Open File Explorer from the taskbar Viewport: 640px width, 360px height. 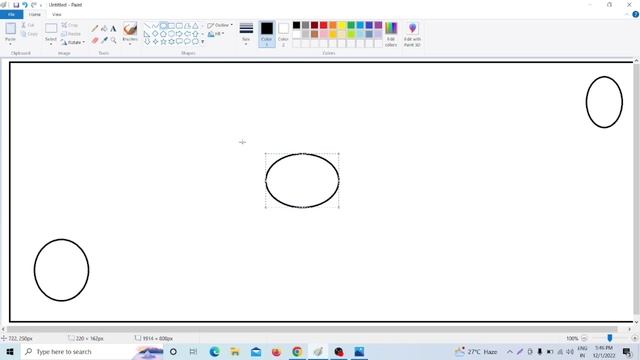235,351
